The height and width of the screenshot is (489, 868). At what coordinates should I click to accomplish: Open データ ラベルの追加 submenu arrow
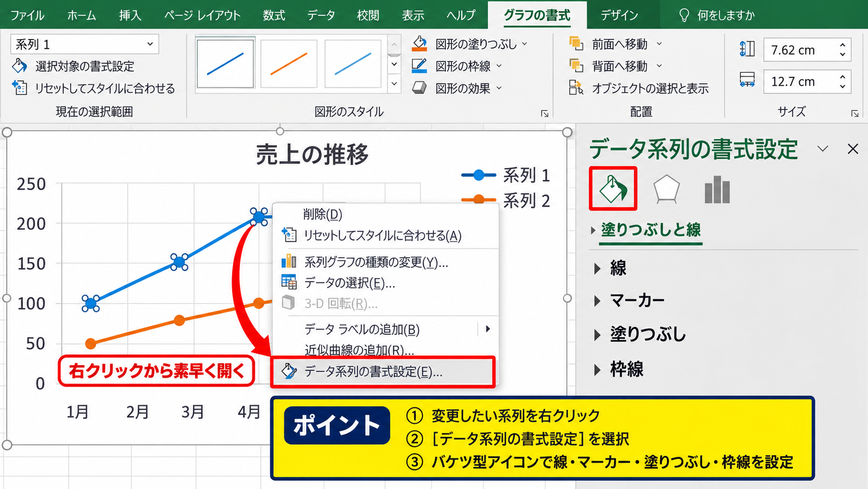(487, 329)
